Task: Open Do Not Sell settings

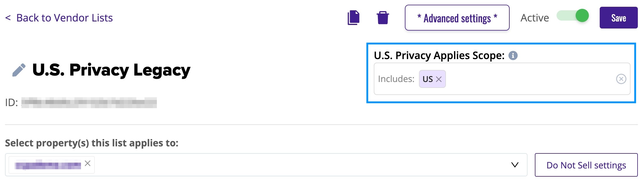Action: (586, 165)
